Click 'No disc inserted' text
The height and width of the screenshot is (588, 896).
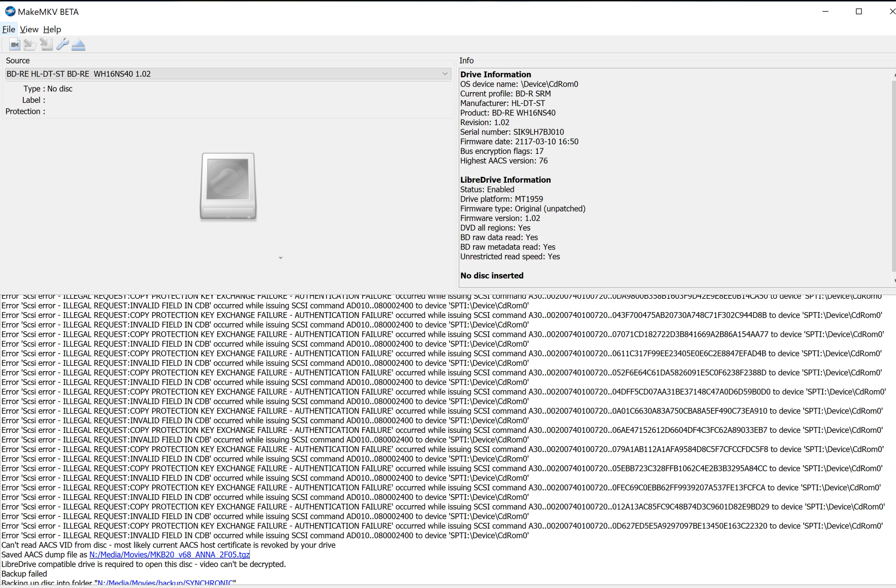tap(492, 276)
